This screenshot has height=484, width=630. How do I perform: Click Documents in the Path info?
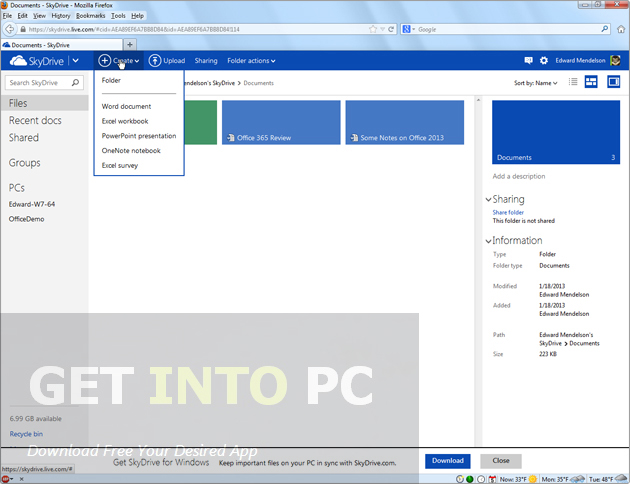[x=584, y=343]
